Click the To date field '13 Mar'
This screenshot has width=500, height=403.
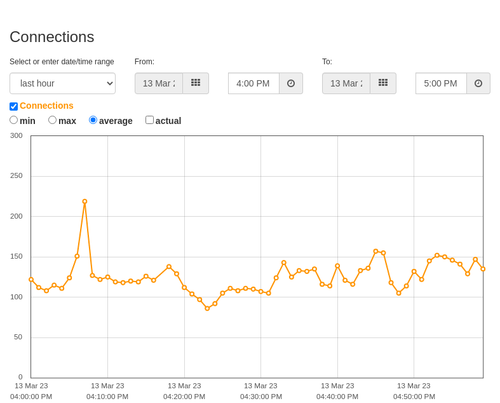click(346, 83)
